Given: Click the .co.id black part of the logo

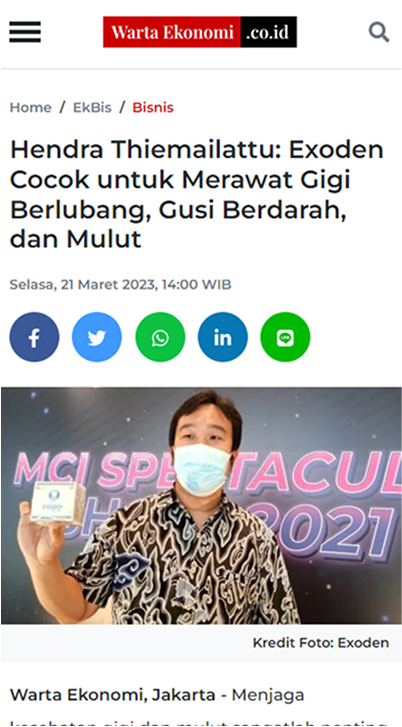Looking at the screenshot, I should 268,32.
